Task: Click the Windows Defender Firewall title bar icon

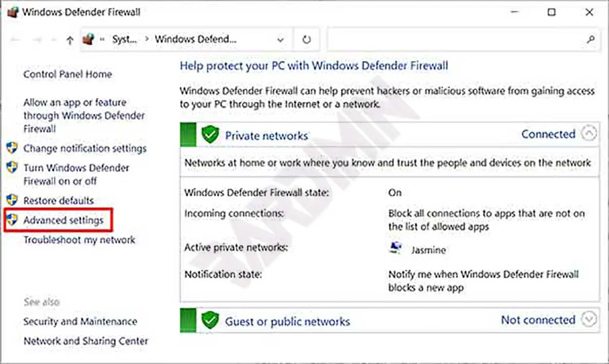Action: click(13, 12)
